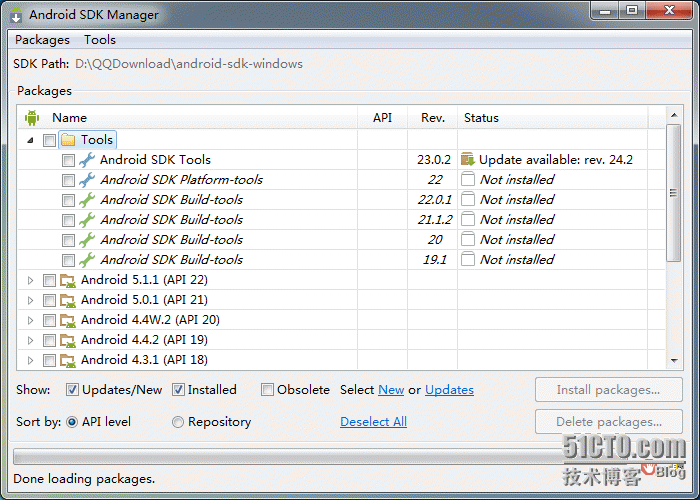Screen dimensions: 700x500
Task: Click the SDK path D:\QQDownload\android-sdk-windows
Action: pos(189,64)
